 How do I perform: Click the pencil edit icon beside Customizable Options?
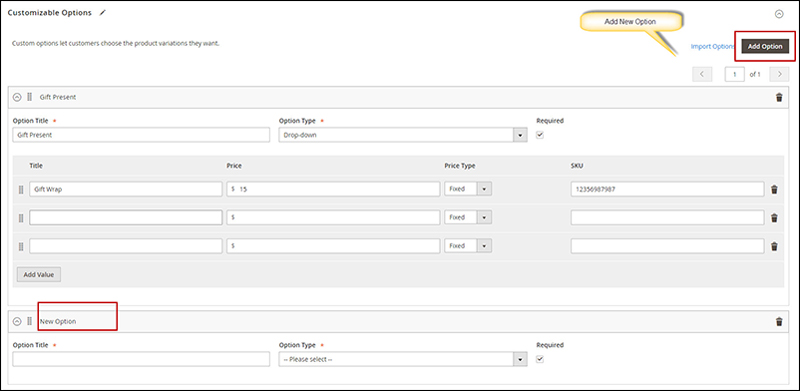[103, 13]
